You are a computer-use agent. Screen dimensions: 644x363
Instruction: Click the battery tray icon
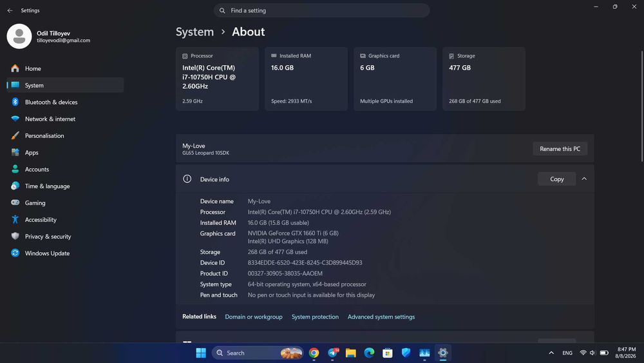(604, 353)
